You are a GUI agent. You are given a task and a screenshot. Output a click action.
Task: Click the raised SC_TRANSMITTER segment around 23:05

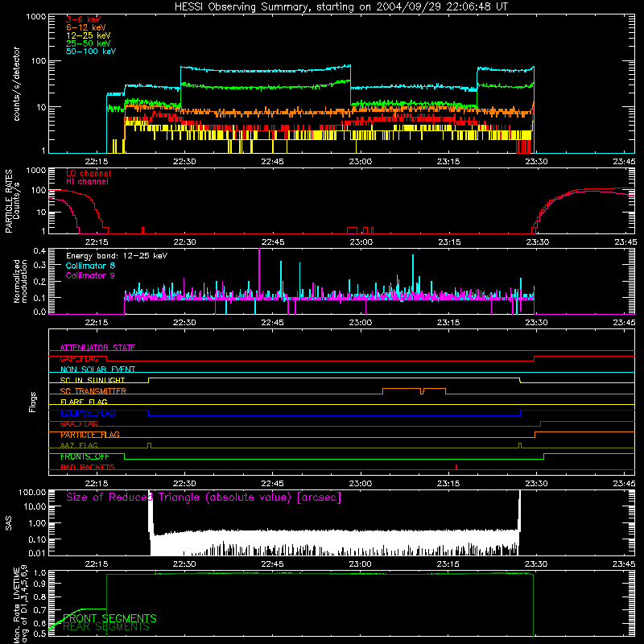click(402, 389)
